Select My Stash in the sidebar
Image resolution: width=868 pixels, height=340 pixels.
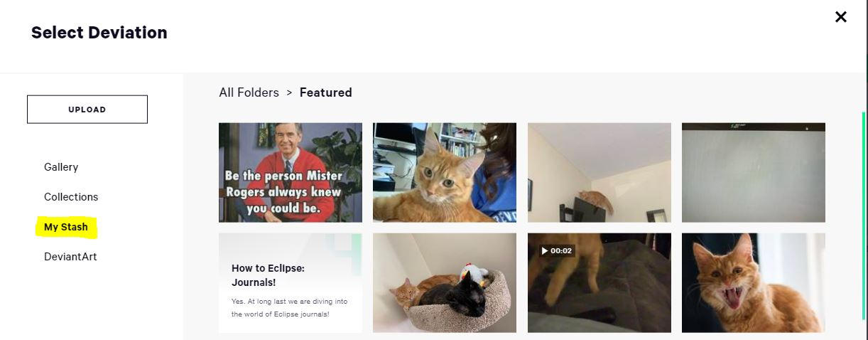pyautogui.click(x=66, y=227)
